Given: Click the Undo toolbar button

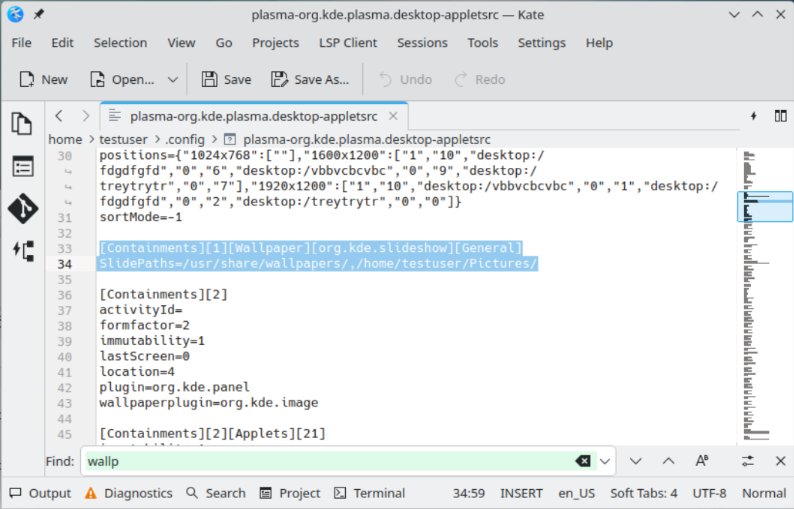Looking at the screenshot, I should [x=405, y=80].
